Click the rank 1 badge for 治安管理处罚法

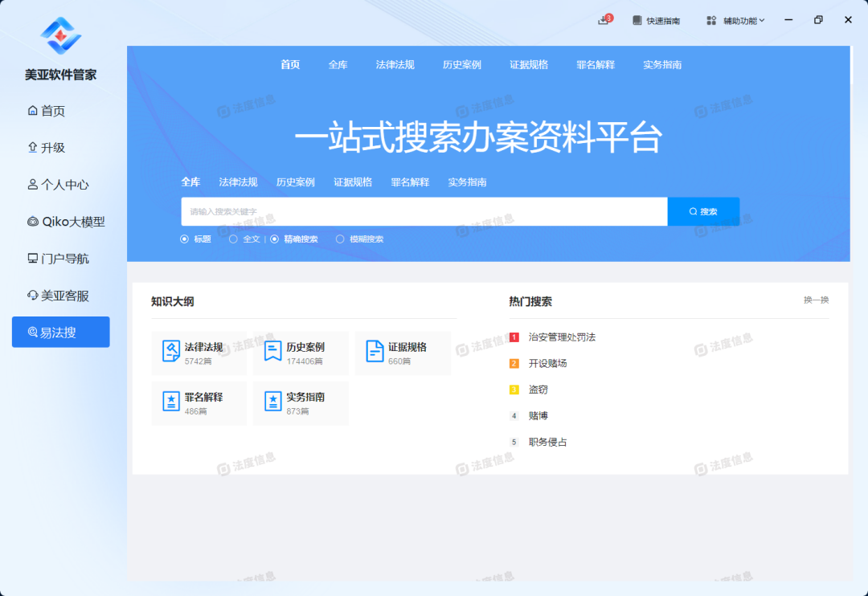514,337
